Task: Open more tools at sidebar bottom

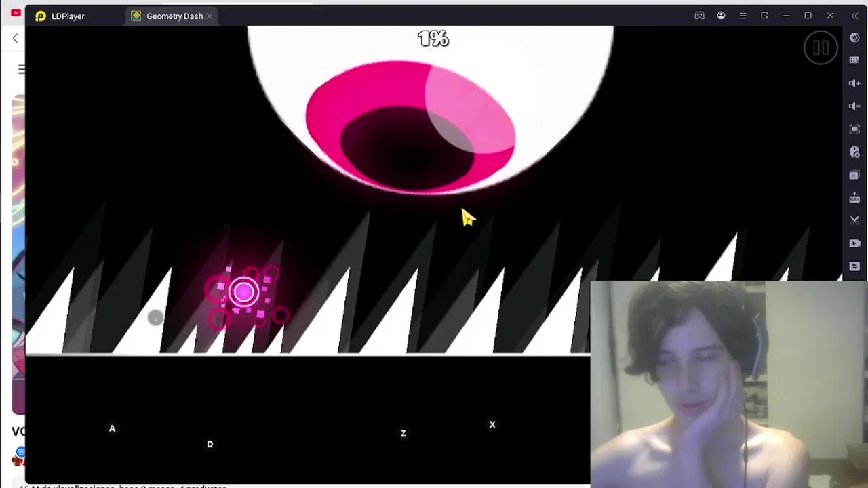Action: 854,266
